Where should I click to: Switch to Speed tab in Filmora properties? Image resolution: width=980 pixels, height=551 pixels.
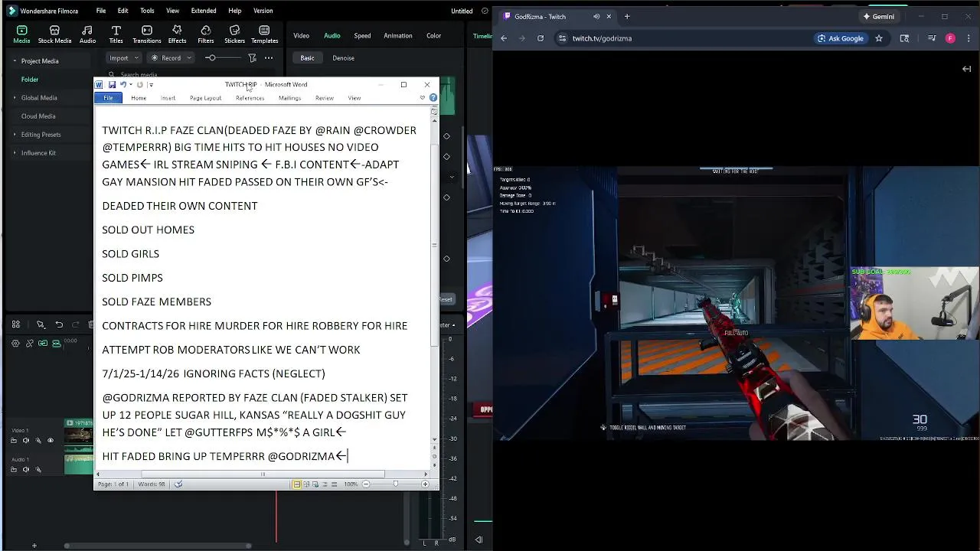coord(362,35)
